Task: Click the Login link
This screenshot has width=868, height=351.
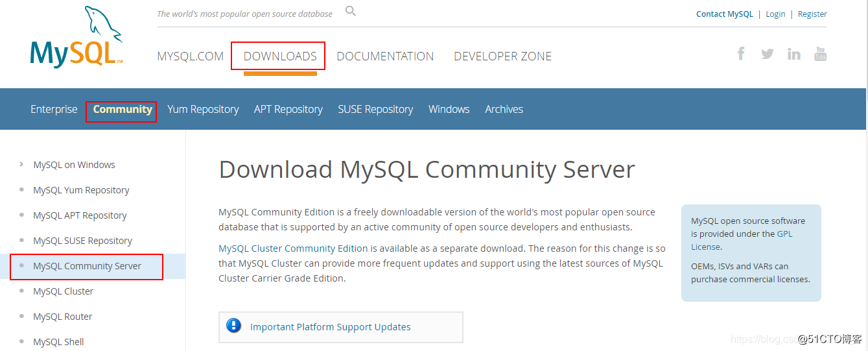Action: pyautogui.click(x=775, y=14)
